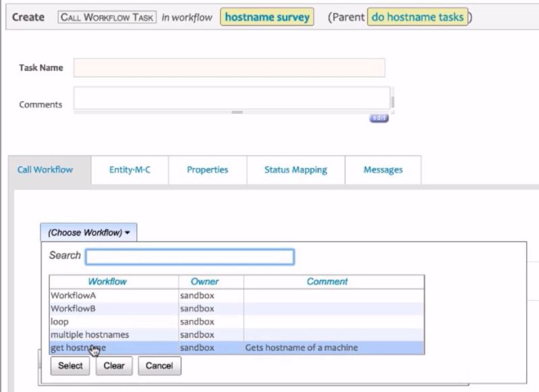Click the Comments text area
This screenshot has height=392, width=539.
(231, 99)
